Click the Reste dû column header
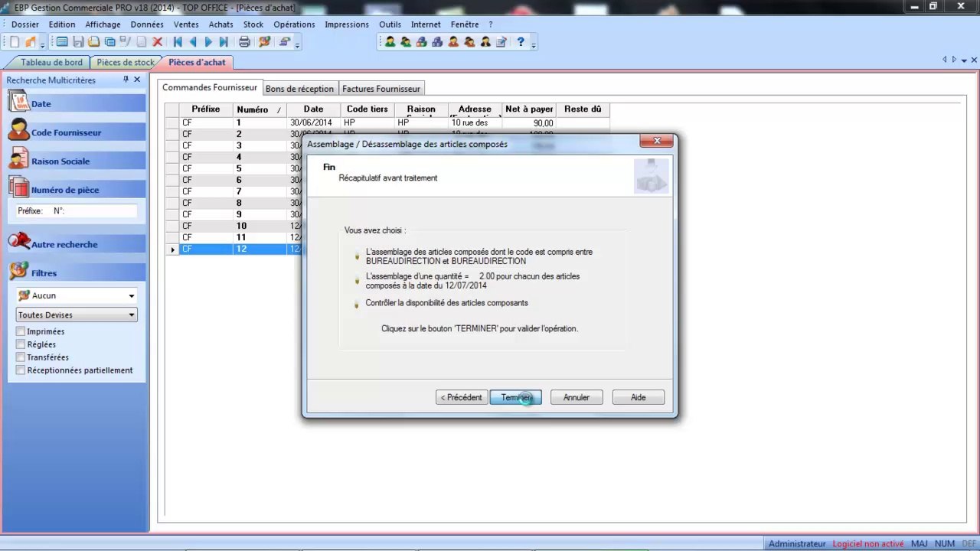Screen dimensions: 980x551 [583, 110]
